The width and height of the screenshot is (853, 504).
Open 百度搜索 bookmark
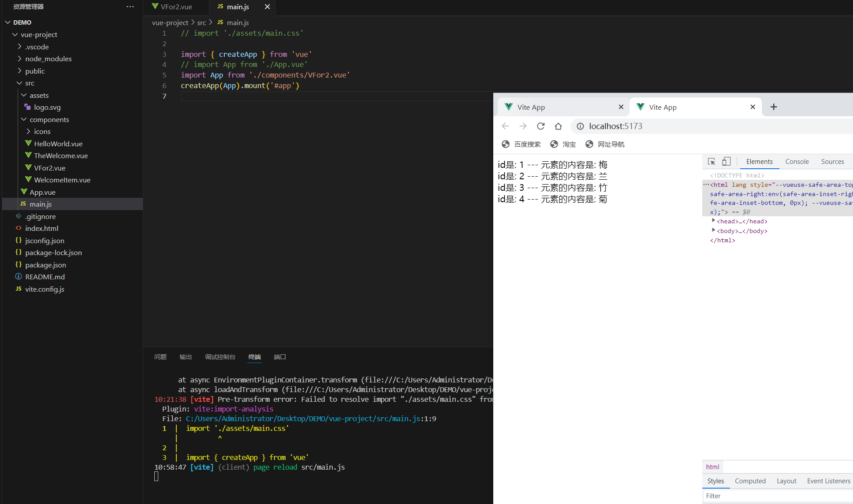point(521,144)
